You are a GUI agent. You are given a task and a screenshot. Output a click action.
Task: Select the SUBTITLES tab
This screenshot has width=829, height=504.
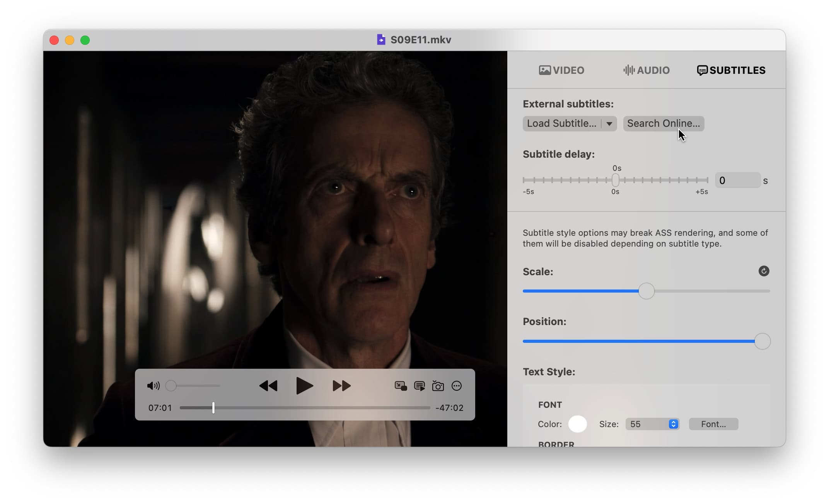click(731, 70)
